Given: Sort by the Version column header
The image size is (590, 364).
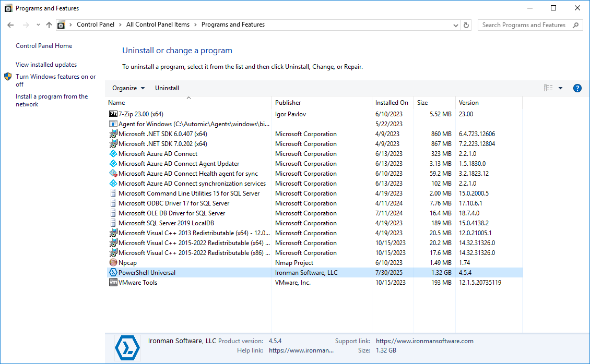Looking at the screenshot, I should point(489,103).
